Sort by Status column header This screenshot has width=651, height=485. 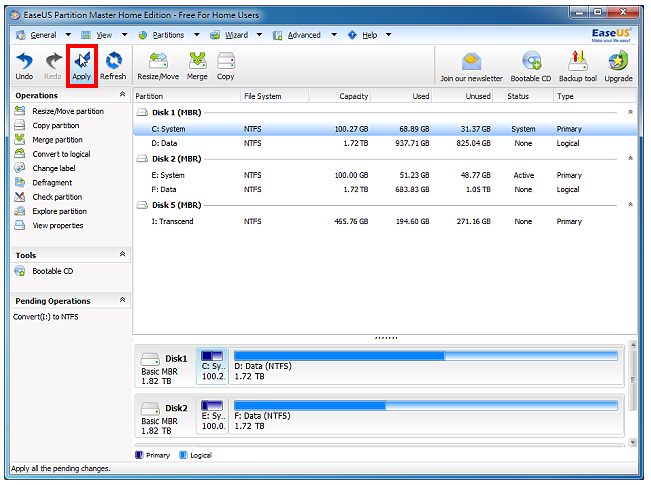(523, 96)
